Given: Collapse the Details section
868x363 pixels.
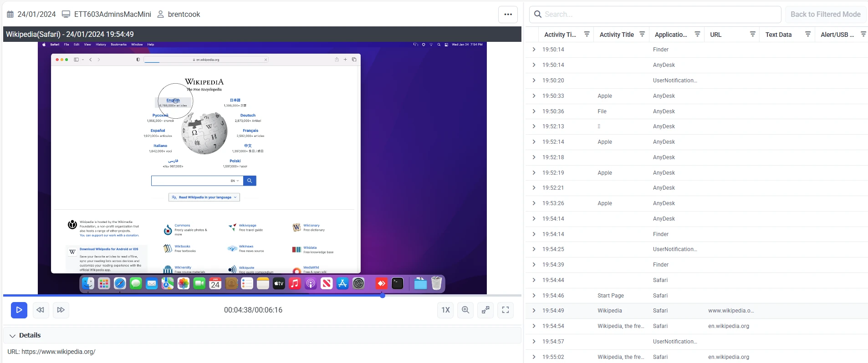Looking at the screenshot, I should click(13, 336).
